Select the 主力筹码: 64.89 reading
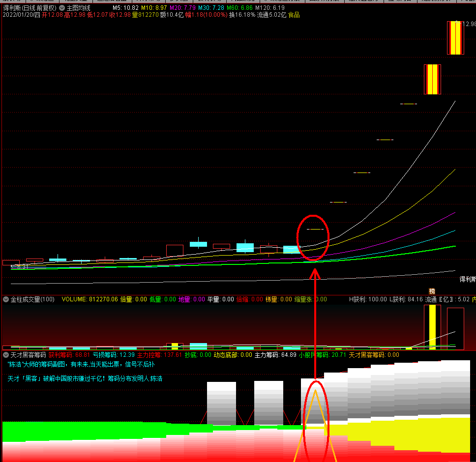Screen dimensions: 476x462 (275, 355)
